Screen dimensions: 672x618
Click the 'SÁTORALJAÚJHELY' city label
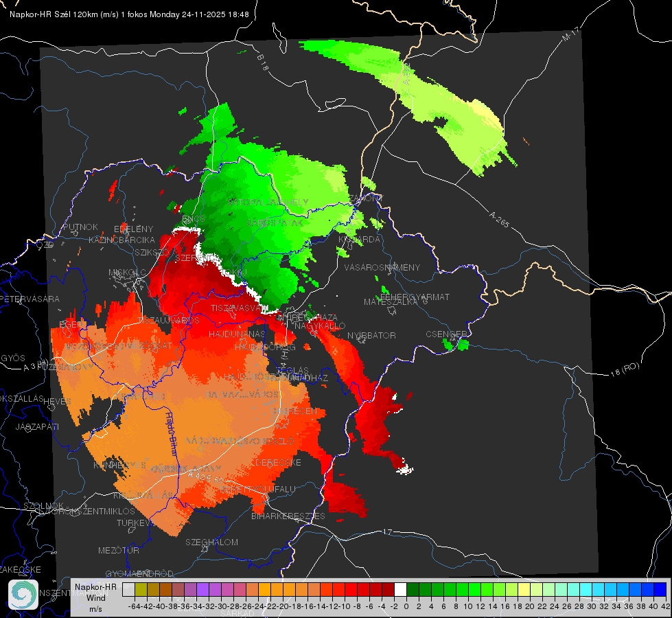click(x=268, y=202)
